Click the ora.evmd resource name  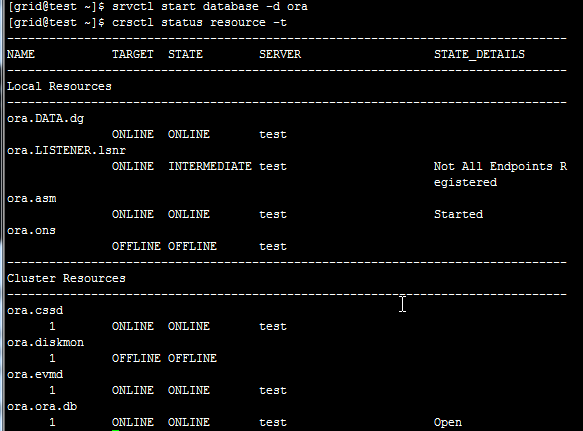[x=35, y=374]
